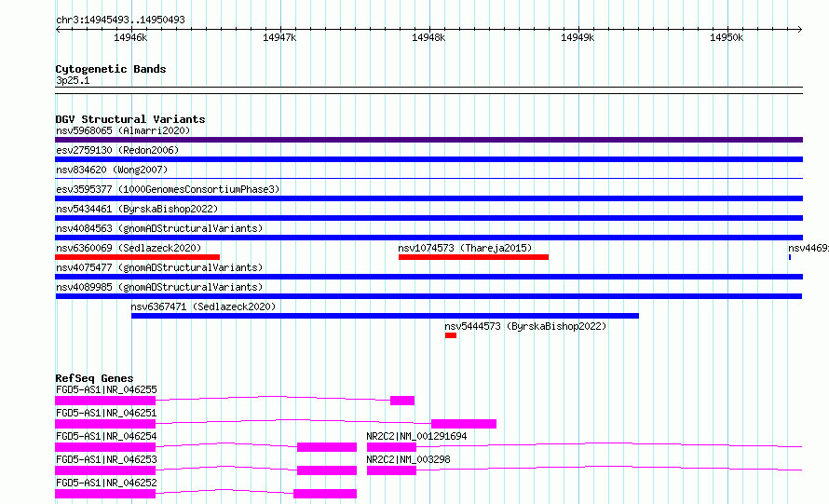The width and height of the screenshot is (829, 504).
Task: Click the left arrowhead of the ruler
Action: pyautogui.click(x=58, y=29)
